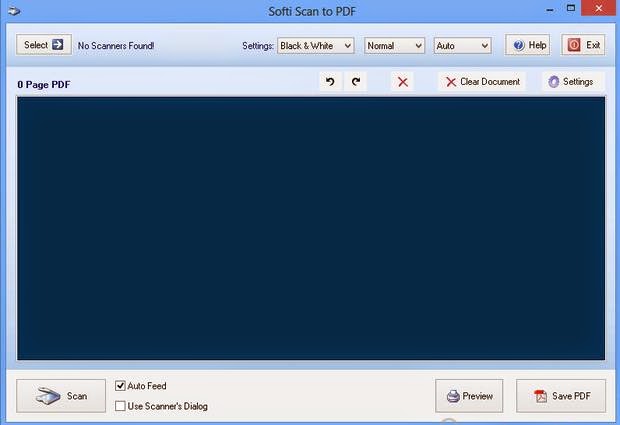Click the "No Scanners Found!" status text
The width and height of the screenshot is (620, 425).
pyautogui.click(x=116, y=46)
